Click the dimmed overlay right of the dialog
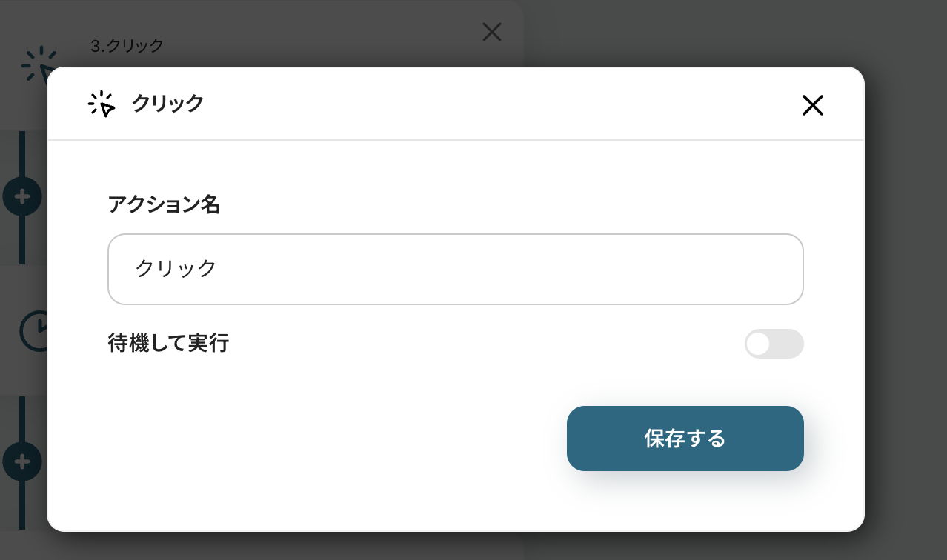 906,296
